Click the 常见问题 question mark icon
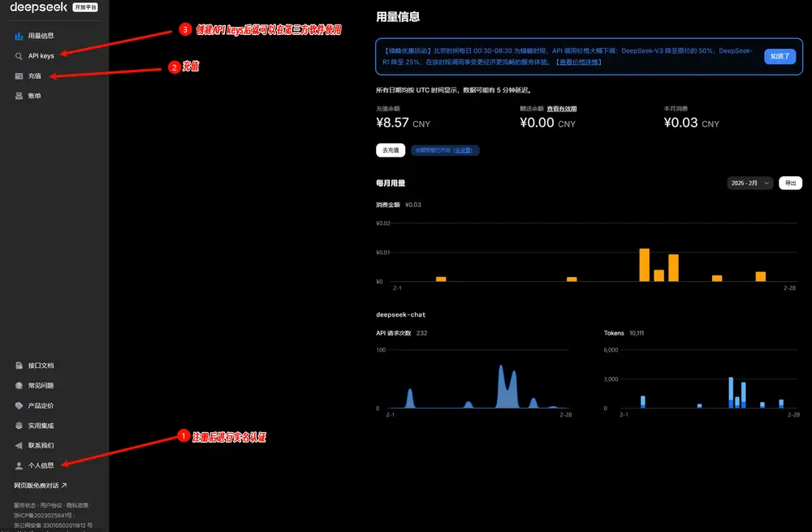The width and height of the screenshot is (812, 532). coord(19,386)
